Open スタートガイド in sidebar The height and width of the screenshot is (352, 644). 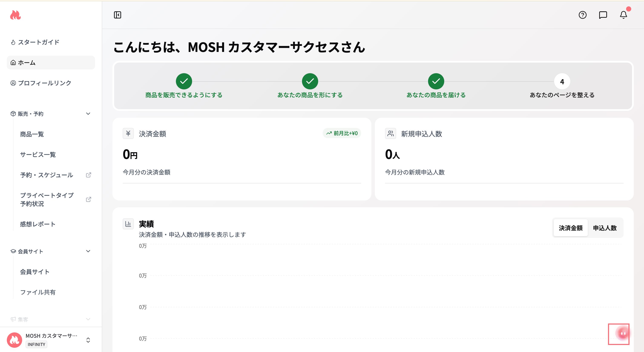coord(51,42)
